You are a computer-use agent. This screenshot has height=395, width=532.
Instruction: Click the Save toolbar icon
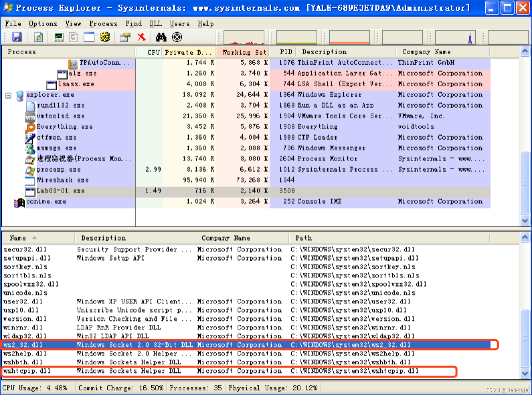click(x=17, y=37)
